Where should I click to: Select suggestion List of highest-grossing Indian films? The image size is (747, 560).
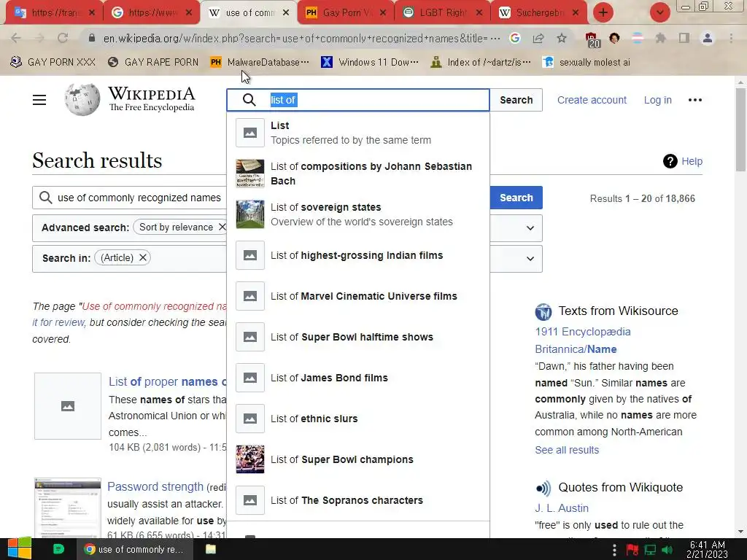pos(357,255)
